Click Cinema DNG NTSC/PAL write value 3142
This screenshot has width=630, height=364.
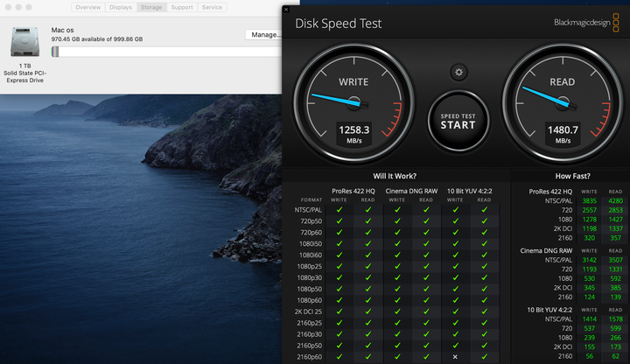590,260
